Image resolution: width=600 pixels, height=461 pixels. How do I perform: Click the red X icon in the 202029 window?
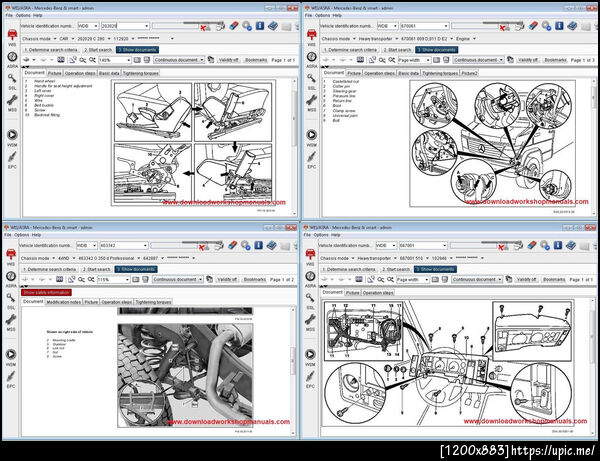204,28
